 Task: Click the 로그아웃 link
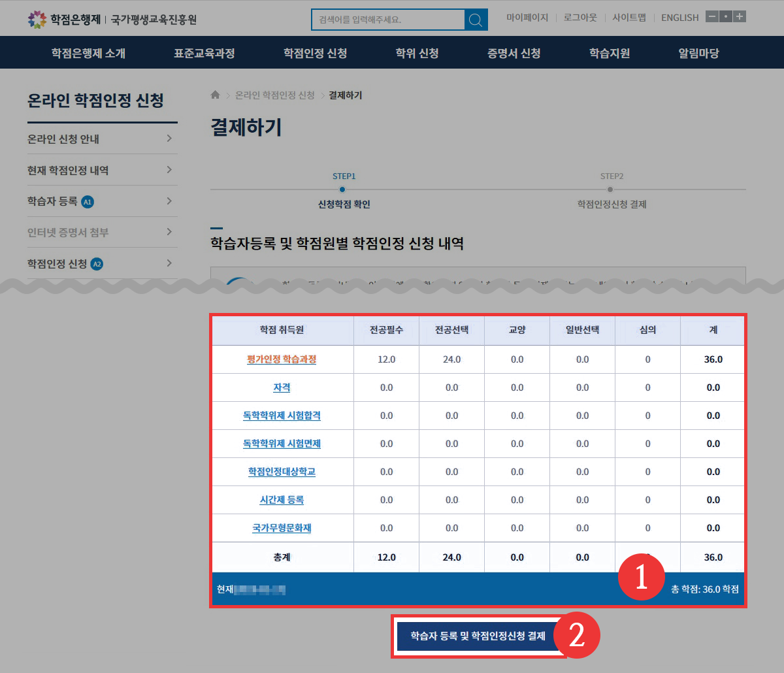pyautogui.click(x=580, y=18)
